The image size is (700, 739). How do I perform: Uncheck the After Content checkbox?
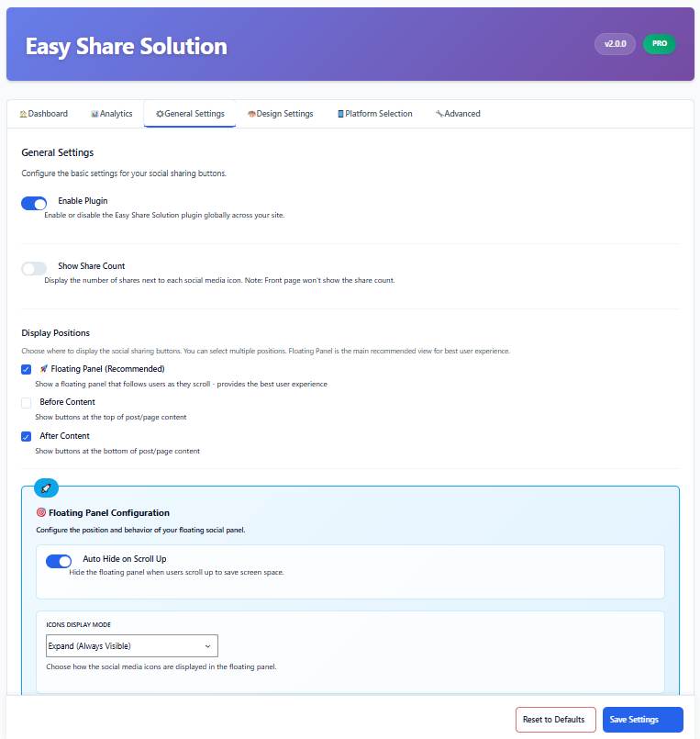point(27,436)
